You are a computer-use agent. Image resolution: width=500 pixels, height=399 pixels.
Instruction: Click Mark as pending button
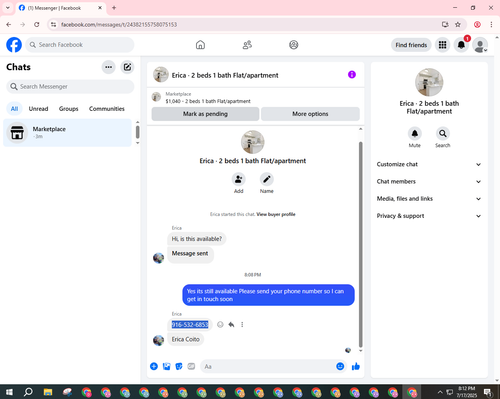(205, 114)
